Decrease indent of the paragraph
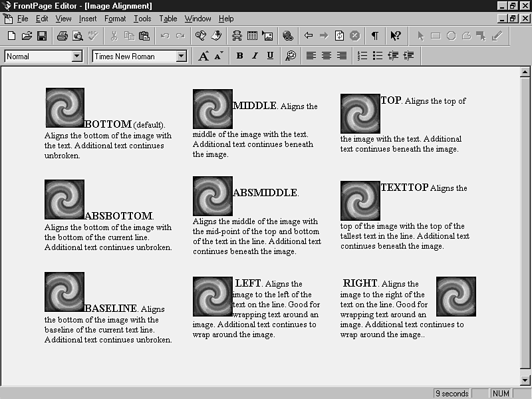Image resolution: width=532 pixels, height=399 pixels. pyautogui.click(x=393, y=56)
